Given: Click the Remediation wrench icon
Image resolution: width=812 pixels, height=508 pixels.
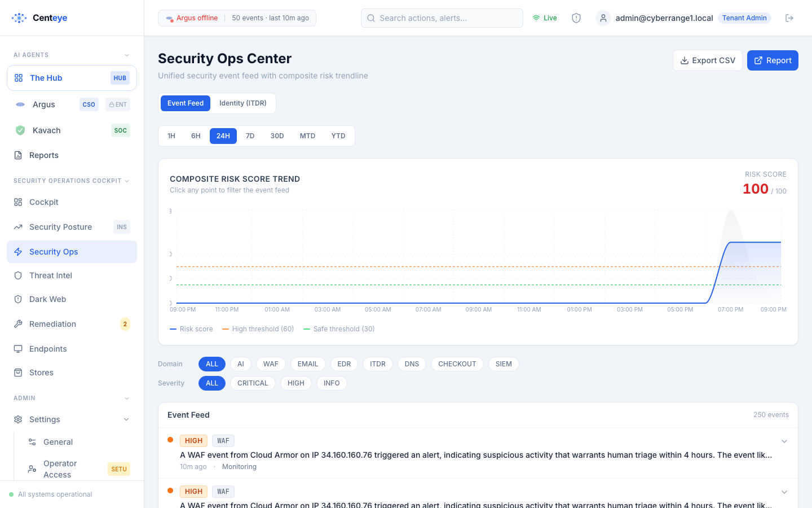Looking at the screenshot, I should click(x=18, y=324).
